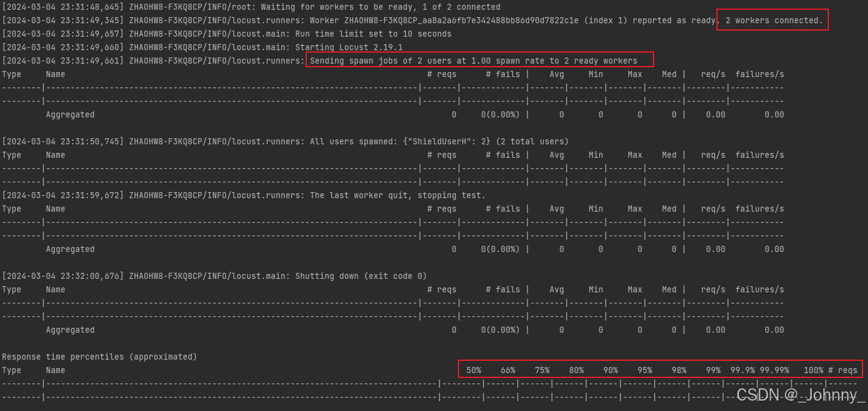Select the 'Sending spawn jobs of 2 users' message
Viewport: 868px width, 411px height.
coord(474,61)
